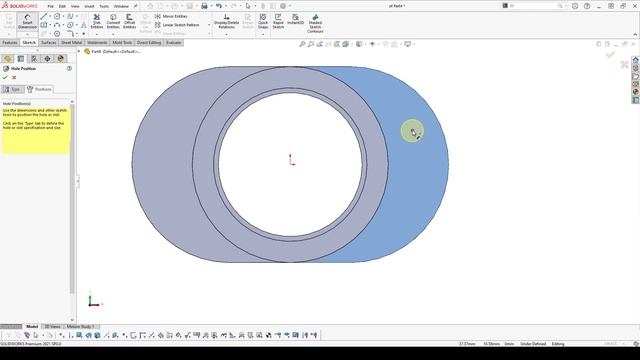Viewport: 640px width, 360px height.
Task: Click the Select cursor tool in title bar
Action: tap(248, 6)
